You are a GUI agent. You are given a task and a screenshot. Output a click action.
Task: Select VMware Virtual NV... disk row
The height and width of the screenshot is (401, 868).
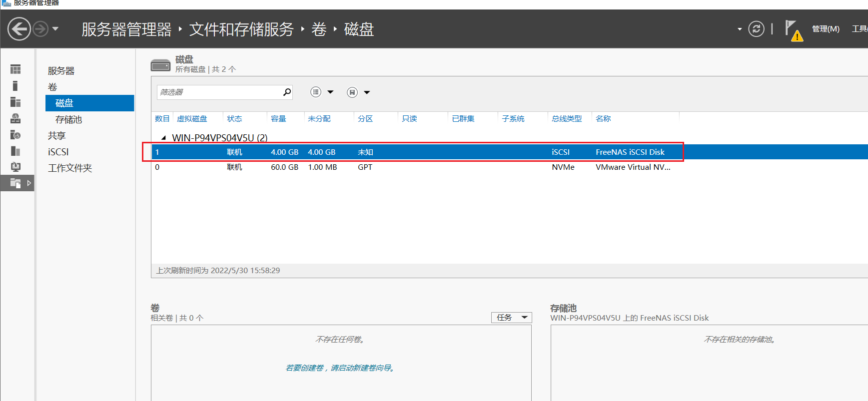pyautogui.click(x=509, y=167)
